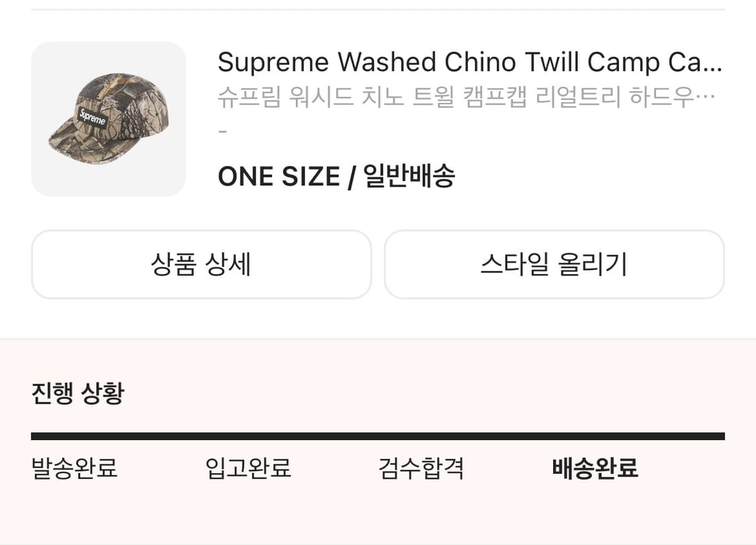Screen dimensions: 756x545
Task: Select the 입고완료 progress step
Action: point(248,468)
